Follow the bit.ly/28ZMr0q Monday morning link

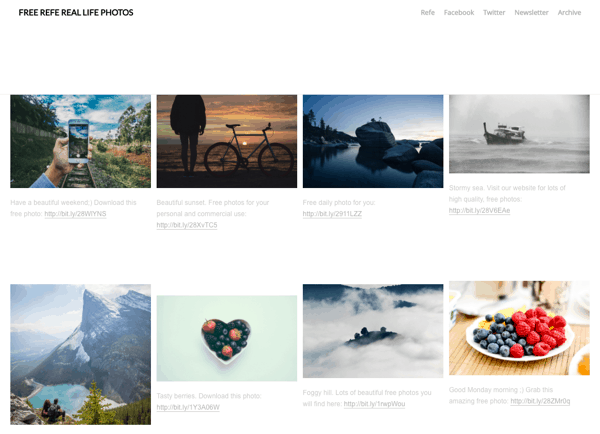[540, 401]
